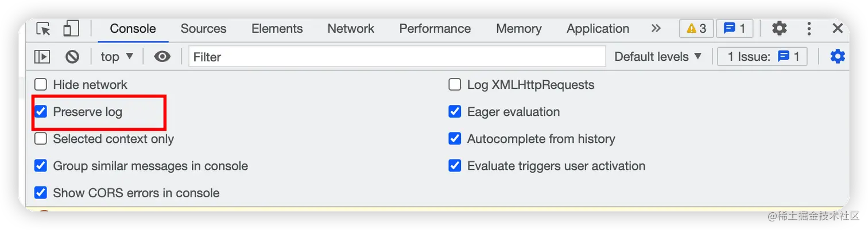The image size is (868, 230).
Task: Click the warnings counter showing 3
Action: pyautogui.click(x=696, y=29)
